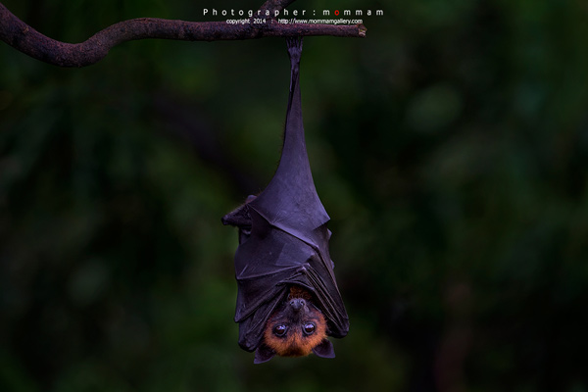Click the 'mommam' photographer name

354,12
